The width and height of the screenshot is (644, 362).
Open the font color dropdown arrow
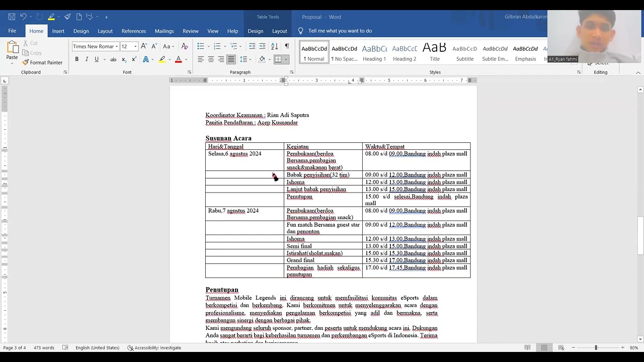[x=185, y=59]
